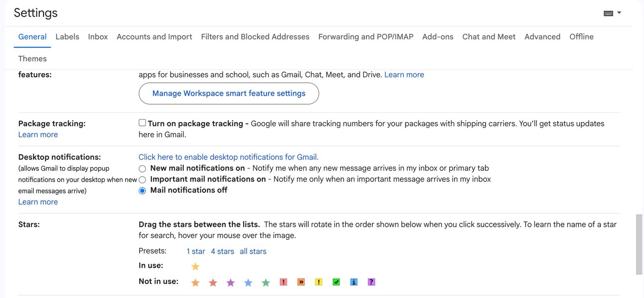This screenshot has width=644, height=298.
Task: Click the blue info icon
Action: point(354,282)
